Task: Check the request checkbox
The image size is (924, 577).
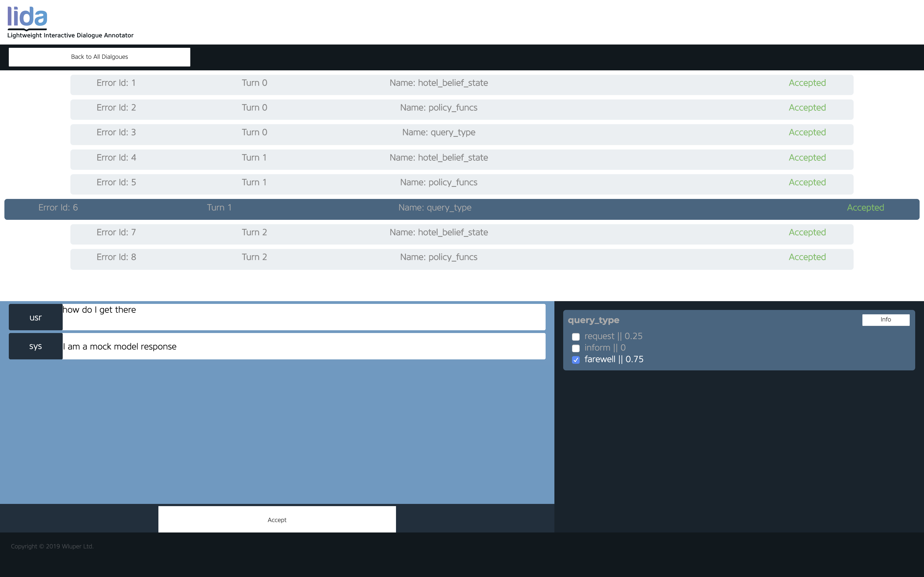Action: click(576, 337)
